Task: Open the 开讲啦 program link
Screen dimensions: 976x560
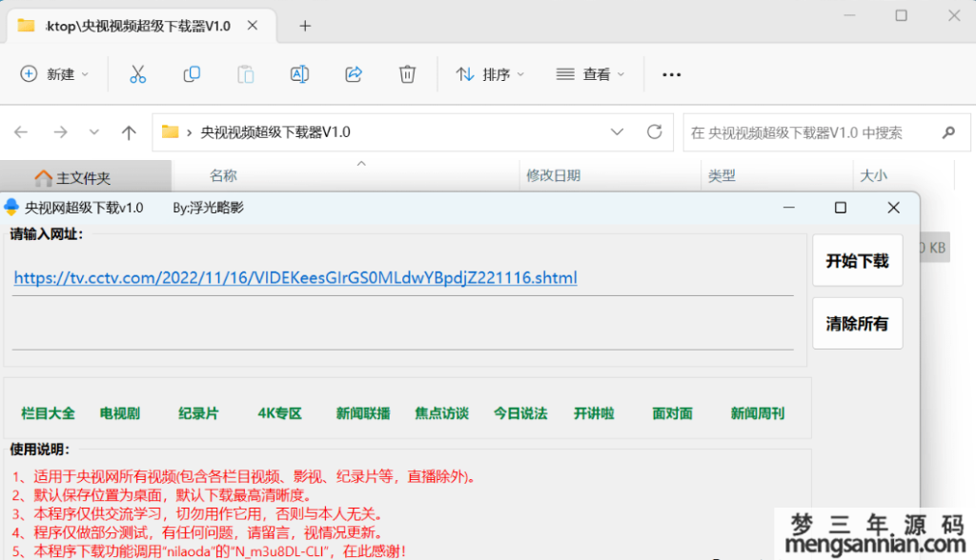Action: coord(594,413)
